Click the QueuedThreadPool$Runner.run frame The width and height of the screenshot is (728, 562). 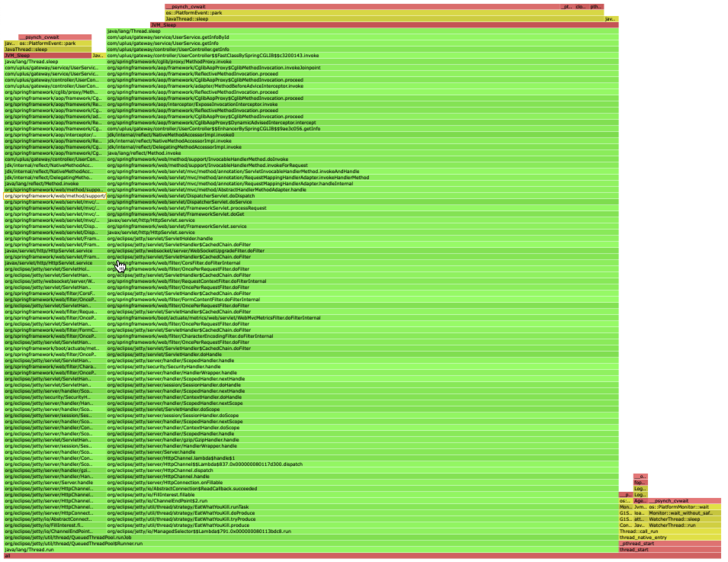point(311,544)
